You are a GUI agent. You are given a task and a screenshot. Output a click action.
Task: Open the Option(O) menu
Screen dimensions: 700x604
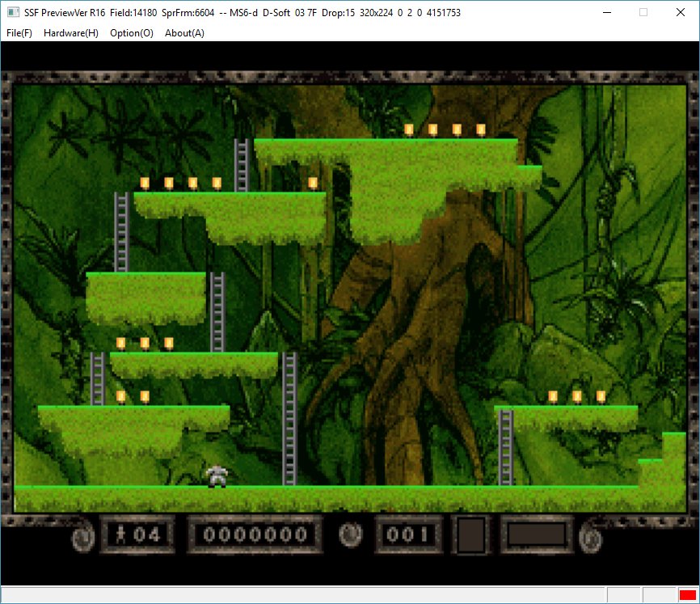click(x=132, y=32)
